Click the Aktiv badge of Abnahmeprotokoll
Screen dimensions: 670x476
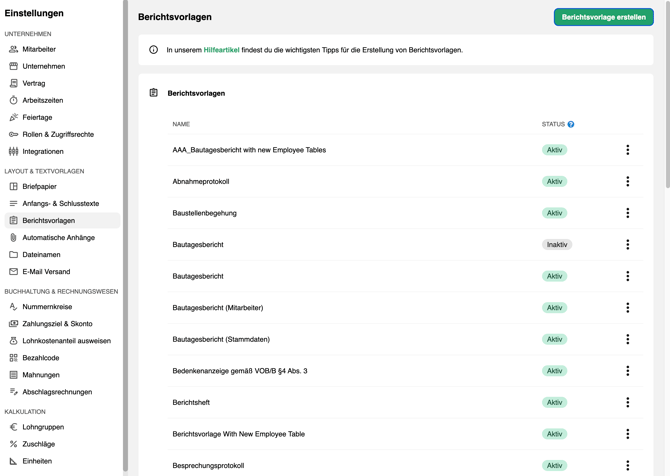coord(554,182)
